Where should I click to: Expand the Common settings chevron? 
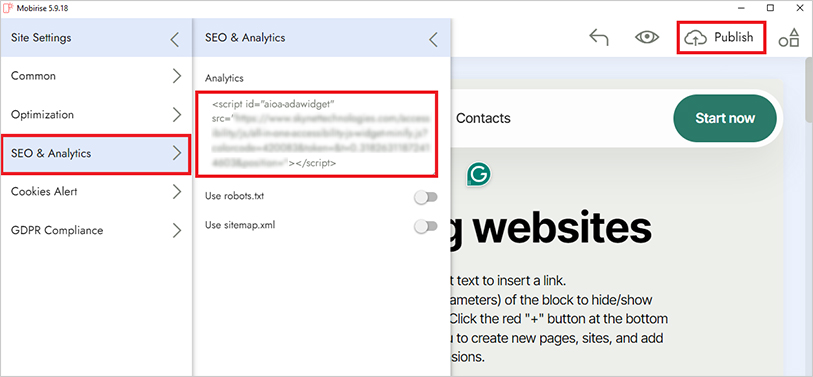point(177,76)
